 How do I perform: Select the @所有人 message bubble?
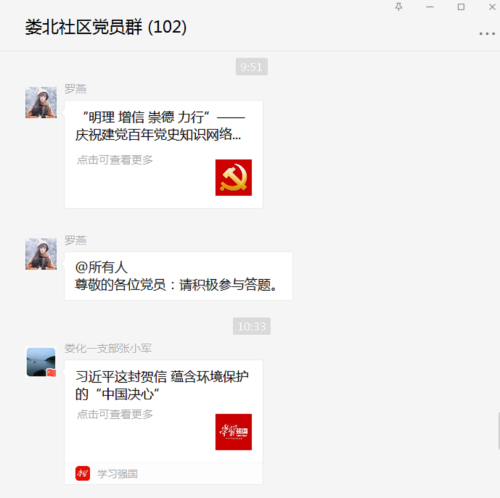click(x=178, y=276)
